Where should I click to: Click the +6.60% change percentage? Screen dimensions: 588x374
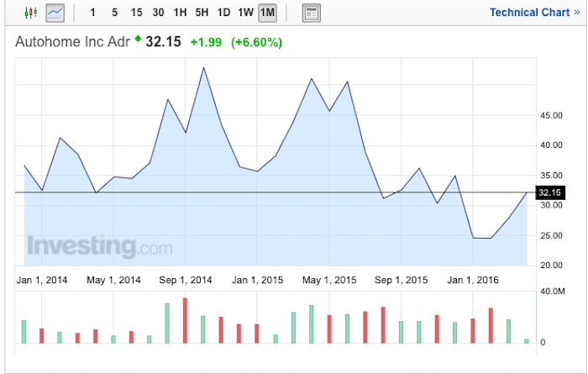pos(257,42)
